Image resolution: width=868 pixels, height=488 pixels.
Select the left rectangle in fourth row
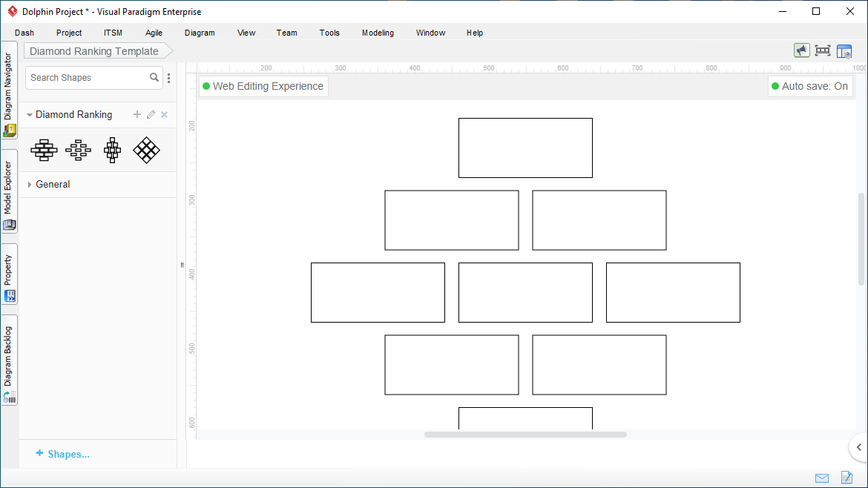[x=452, y=365]
